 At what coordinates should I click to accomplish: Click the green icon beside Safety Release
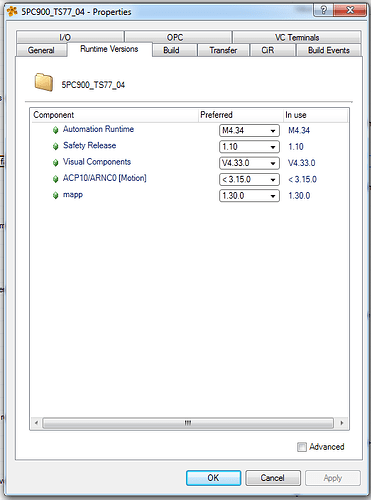[x=56, y=146]
